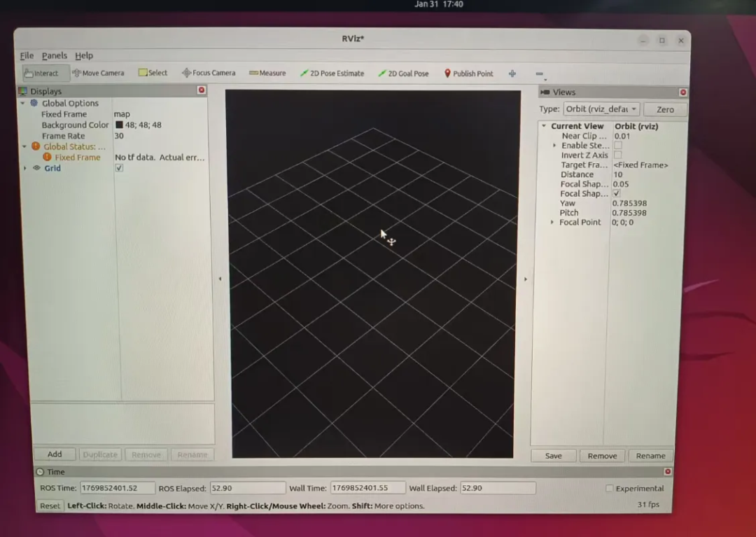Select the Pitch value 0.785398
The height and width of the screenshot is (537, 756).
[629, 213]
